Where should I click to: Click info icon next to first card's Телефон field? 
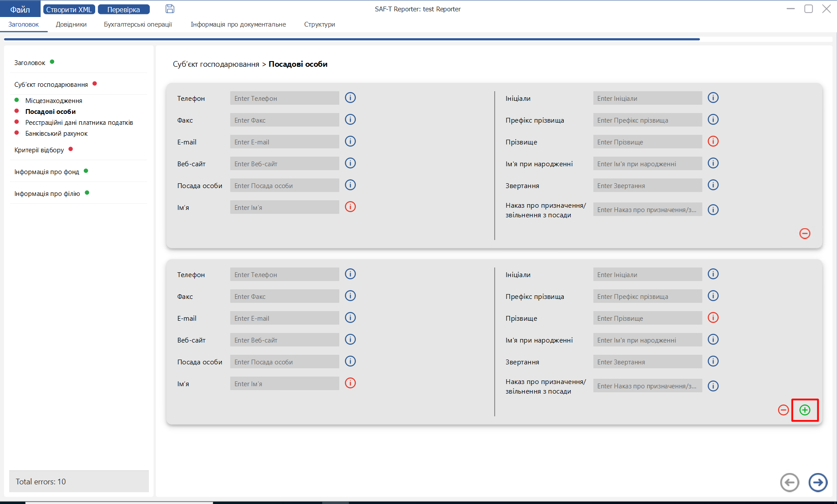(x=350, y=98)
